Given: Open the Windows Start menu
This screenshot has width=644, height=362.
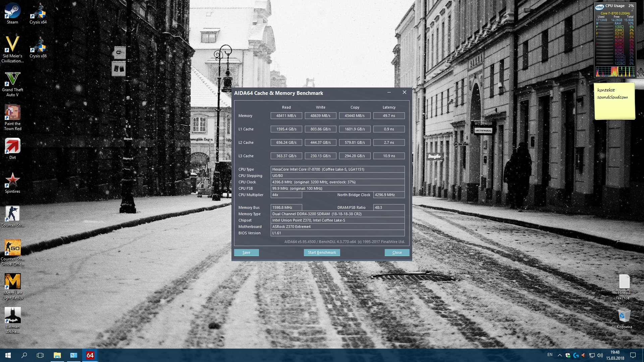Looking at the screenshot, I should tap(8, 355).
